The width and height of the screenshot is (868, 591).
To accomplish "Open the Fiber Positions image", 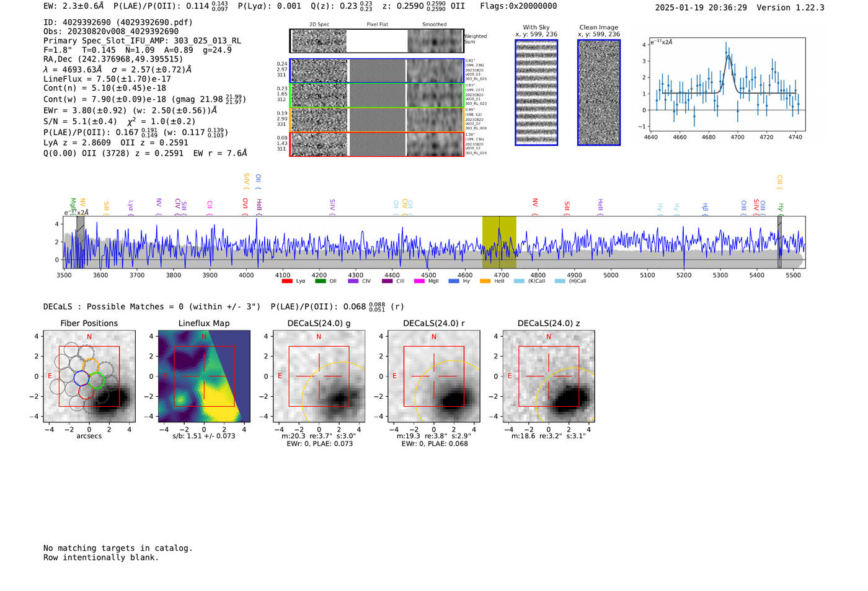I will click(89, 376).
